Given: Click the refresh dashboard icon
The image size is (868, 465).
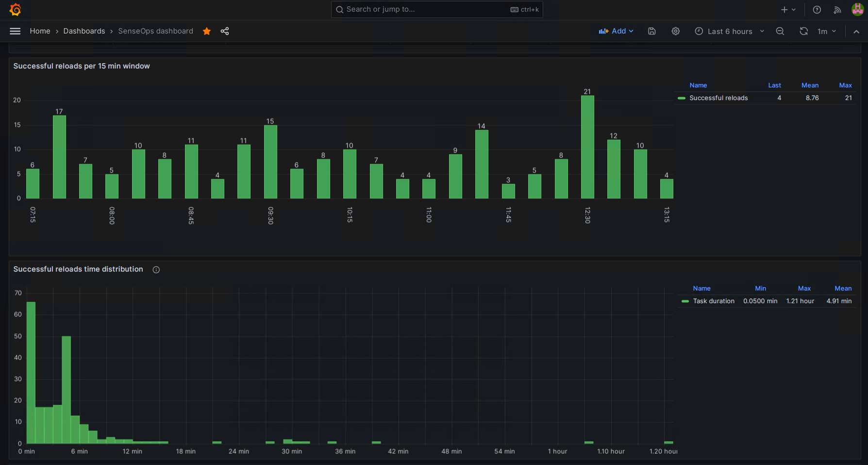Looking at the screenshot, I should coord(803,31).
